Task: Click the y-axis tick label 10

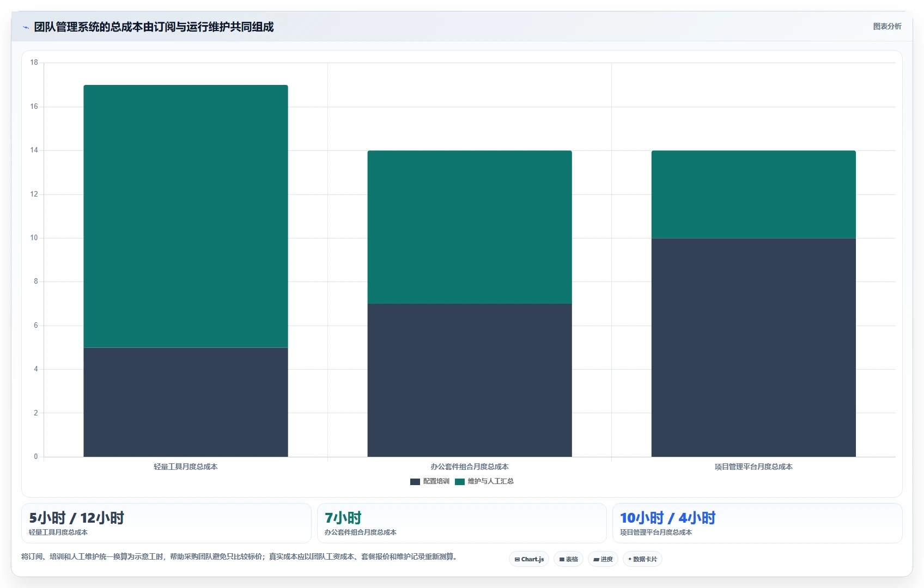Action: click(34, 238)
